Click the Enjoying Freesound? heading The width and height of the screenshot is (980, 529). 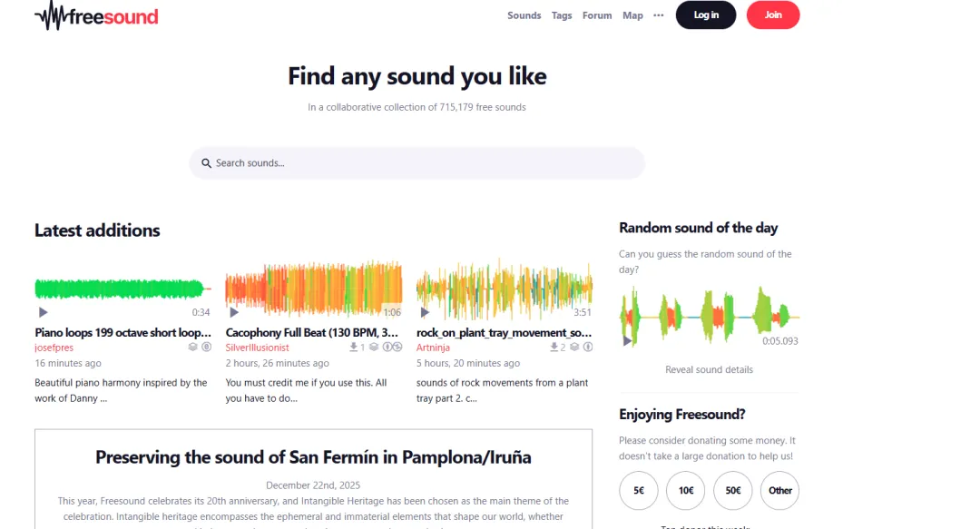point(681,415)
